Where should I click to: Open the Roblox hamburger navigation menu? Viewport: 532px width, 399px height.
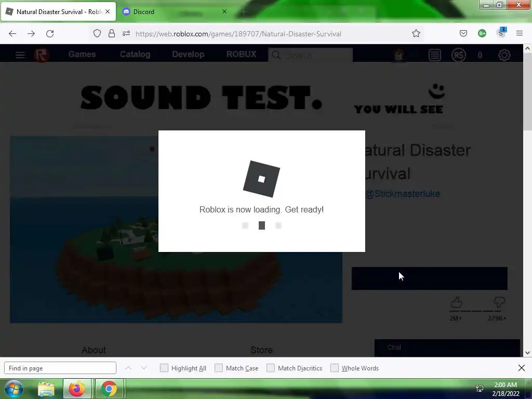tap(20, 55)
